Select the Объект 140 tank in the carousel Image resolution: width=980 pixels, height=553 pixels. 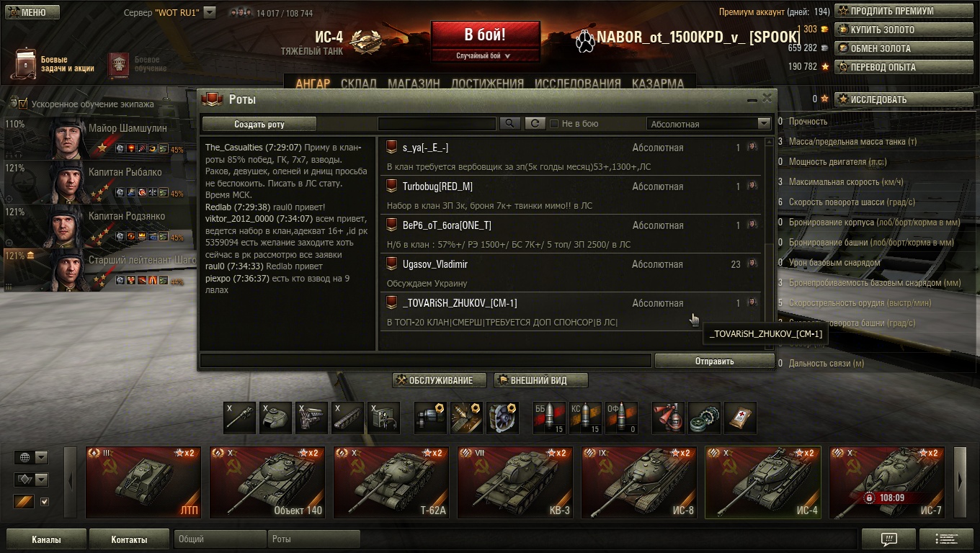267,482
